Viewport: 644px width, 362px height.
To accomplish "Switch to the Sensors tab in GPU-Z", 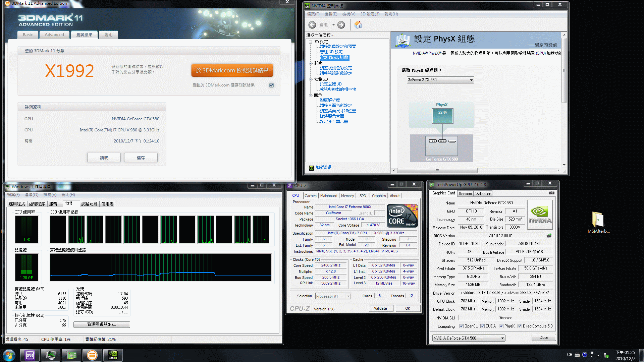I will pos(465,194).
